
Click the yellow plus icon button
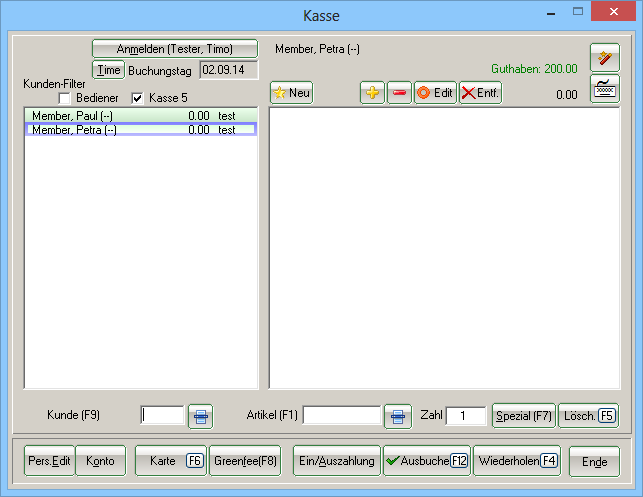click(x=373, y=93)
